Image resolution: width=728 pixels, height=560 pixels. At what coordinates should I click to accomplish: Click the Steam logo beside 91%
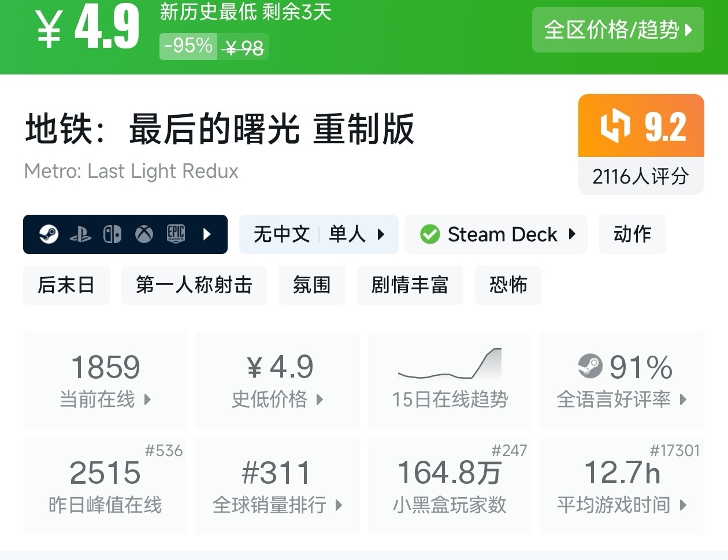coord(590,366)
